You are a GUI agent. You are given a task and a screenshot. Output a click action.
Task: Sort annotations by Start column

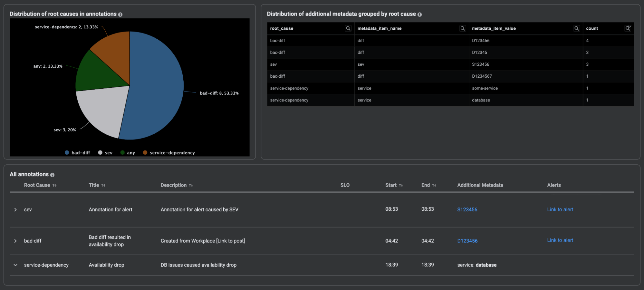401,185
